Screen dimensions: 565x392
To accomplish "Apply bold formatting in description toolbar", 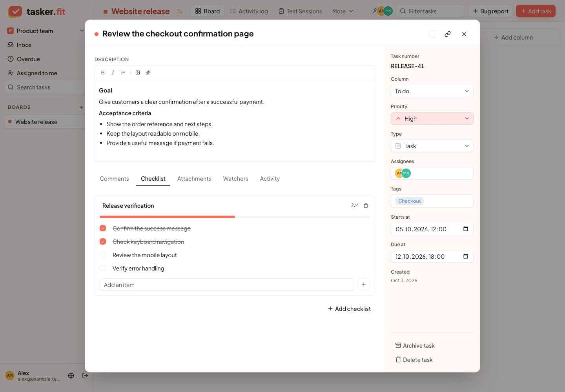I will [x=103, y=73].
